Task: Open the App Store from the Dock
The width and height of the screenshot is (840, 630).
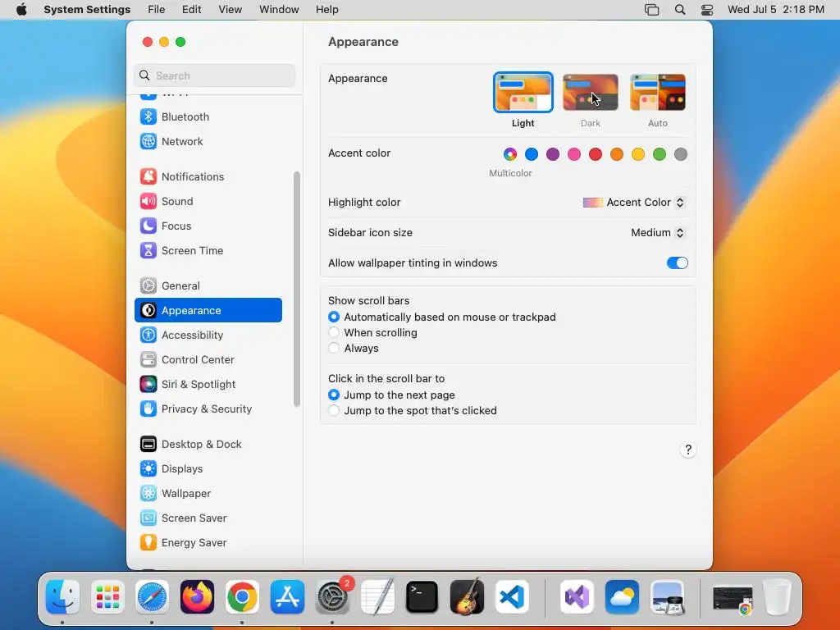Action: click(287, 597)
